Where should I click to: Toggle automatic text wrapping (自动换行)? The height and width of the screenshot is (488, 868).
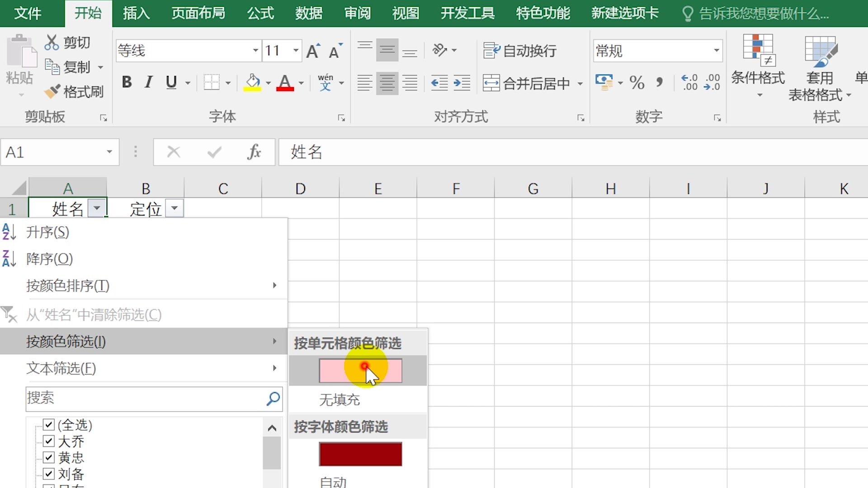pyautogui.click(x=519, y=51)
